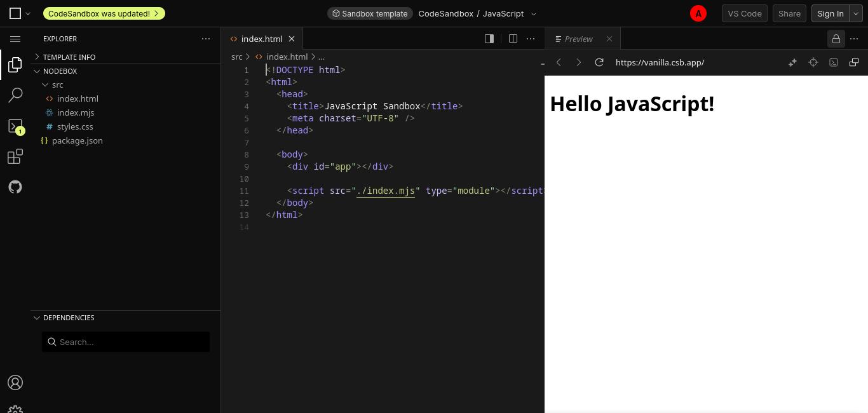Open the CodeSandbox was updated notification

104,13
